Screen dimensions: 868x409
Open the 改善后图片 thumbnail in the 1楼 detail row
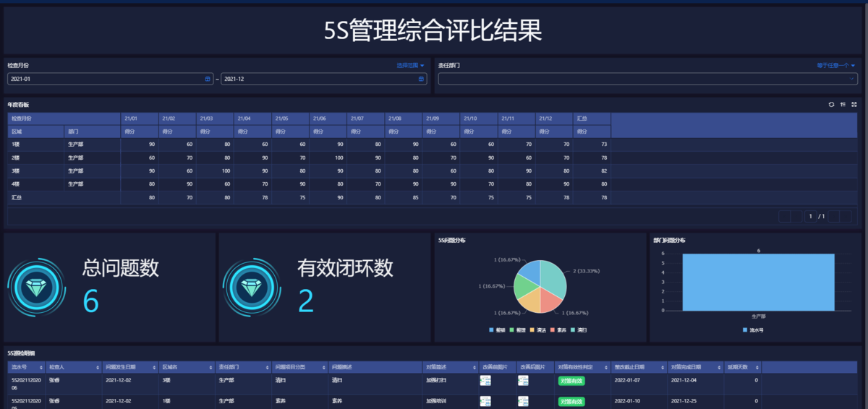pos(524,401)
